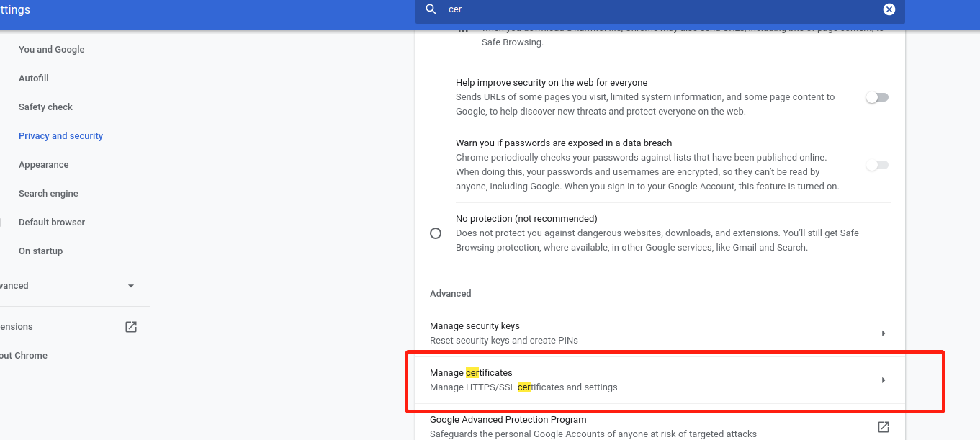
Task: Clear the settings search text
Action: [889, 9]
